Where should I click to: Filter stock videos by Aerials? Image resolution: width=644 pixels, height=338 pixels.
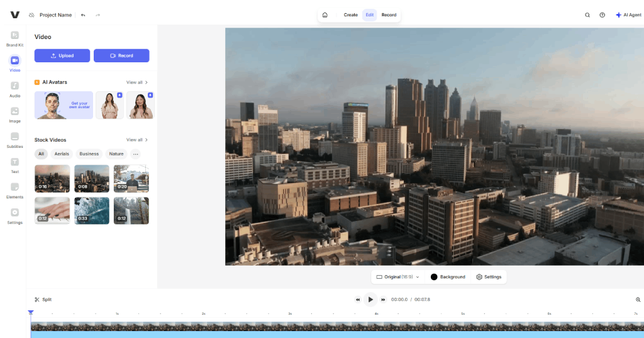62,154
